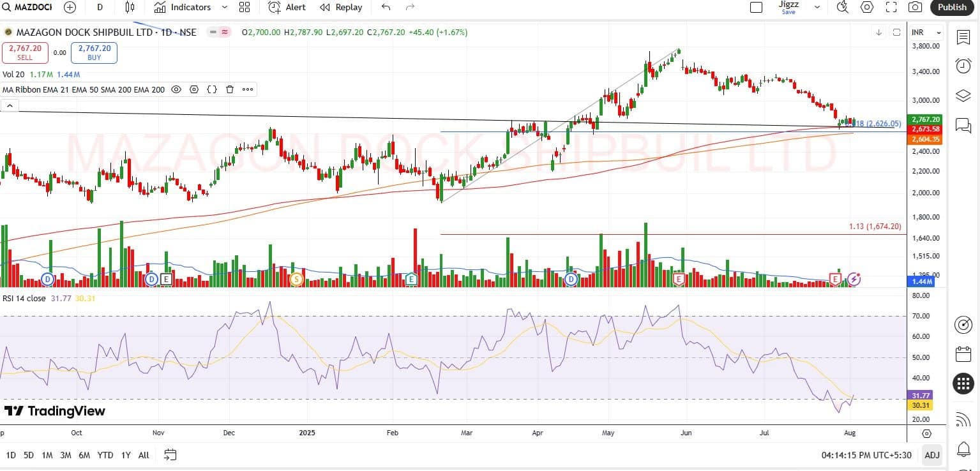The width and height of the screenshot is (980, 471).
Task: Hide the MA Ribbon indicator using the eye icon
Action: click(176, 89)
